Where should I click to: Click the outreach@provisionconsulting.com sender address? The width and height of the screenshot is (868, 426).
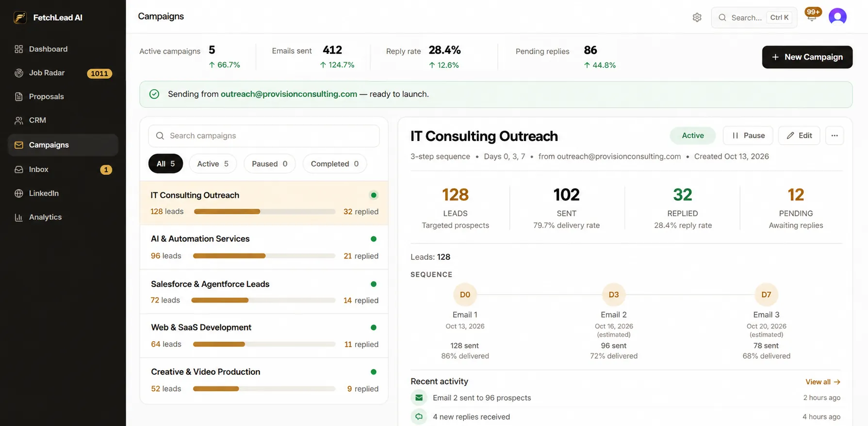coord(289,94)
